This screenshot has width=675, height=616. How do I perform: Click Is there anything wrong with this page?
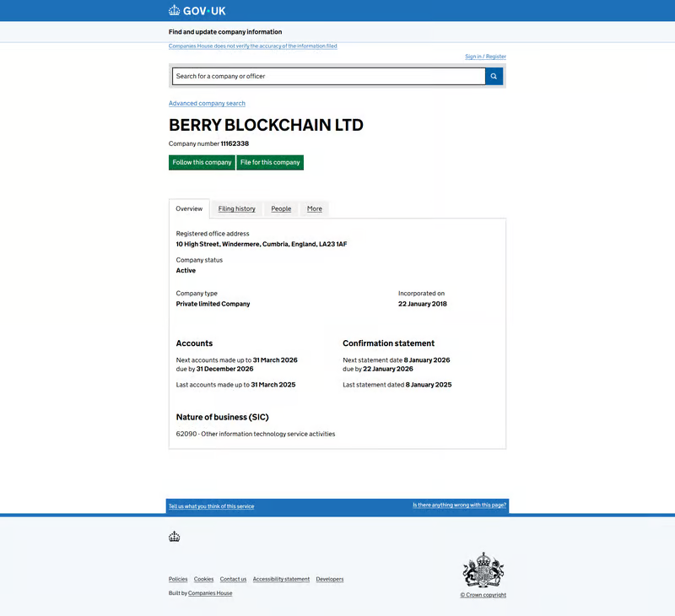459,505
